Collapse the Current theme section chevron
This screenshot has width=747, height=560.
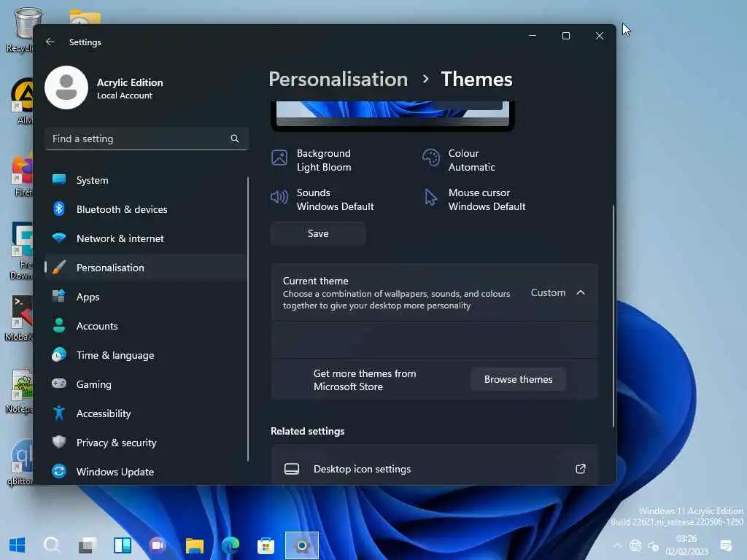(581, 292)
